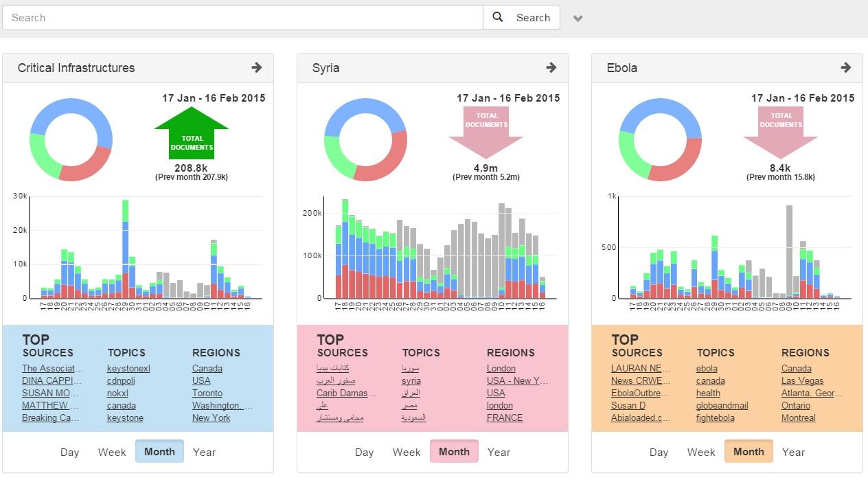The height and width of the screenshot is (480, 868).
Task: Expand the advanced search chevron dropdown
Action: pyautogui.click(x=578, y=19)
